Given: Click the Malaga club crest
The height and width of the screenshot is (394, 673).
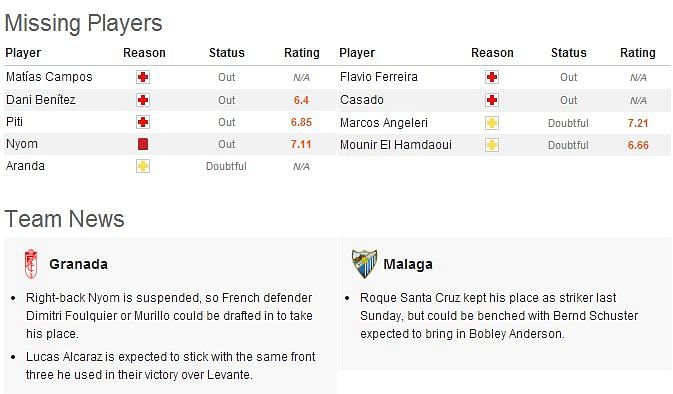Looking at the screenshot, I should (x=364, y=264).
